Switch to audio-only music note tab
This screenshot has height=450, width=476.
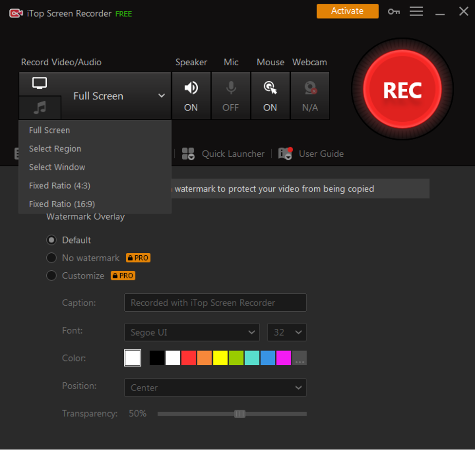point(40,108)
